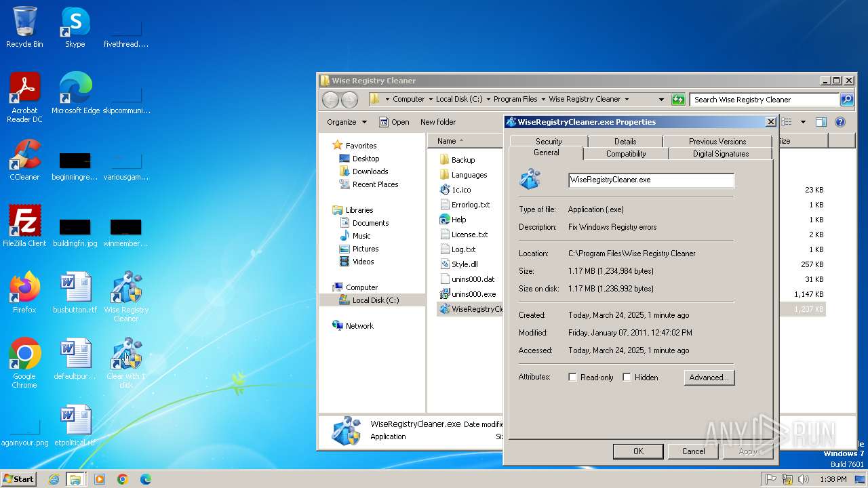Click the Cancel button in Properties
Screen dimensions: 868x488
[x=693, y=451]
